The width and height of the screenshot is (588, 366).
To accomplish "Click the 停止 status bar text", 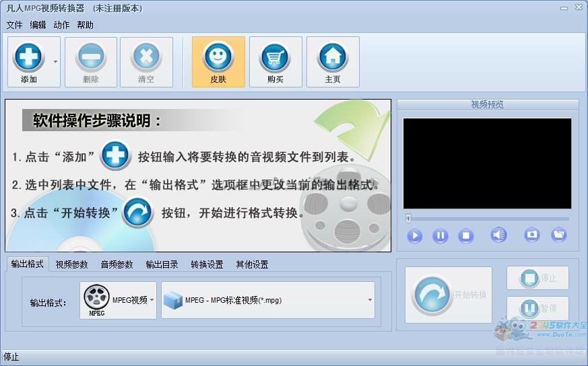I will pos(11,357).
